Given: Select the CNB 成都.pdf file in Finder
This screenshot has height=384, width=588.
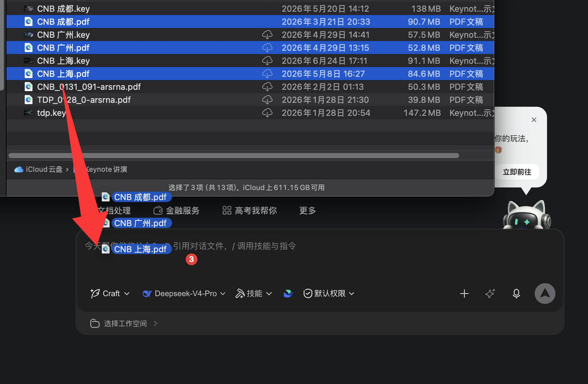Looking at the screenshot, I should point(250,22).
